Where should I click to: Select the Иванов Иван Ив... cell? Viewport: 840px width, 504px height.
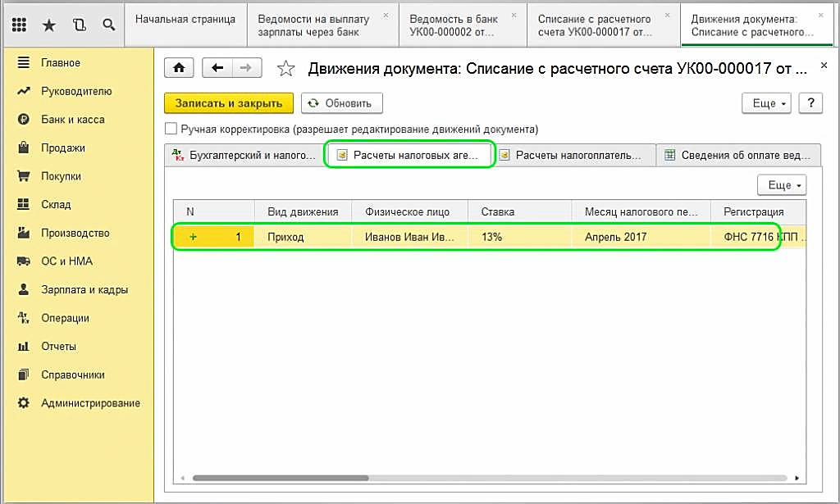pyautogui.click(x=410, y=237)
